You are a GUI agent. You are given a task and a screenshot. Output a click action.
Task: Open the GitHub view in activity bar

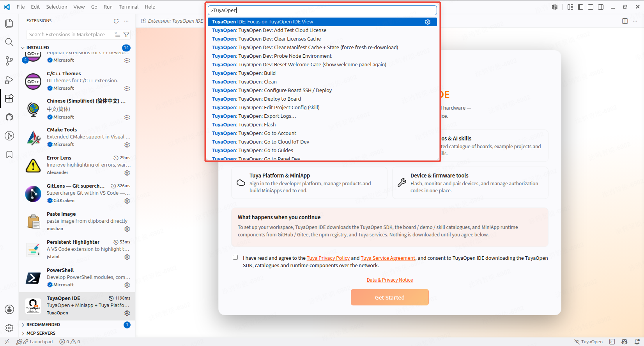pyautogui.click(x=9, y=117)
